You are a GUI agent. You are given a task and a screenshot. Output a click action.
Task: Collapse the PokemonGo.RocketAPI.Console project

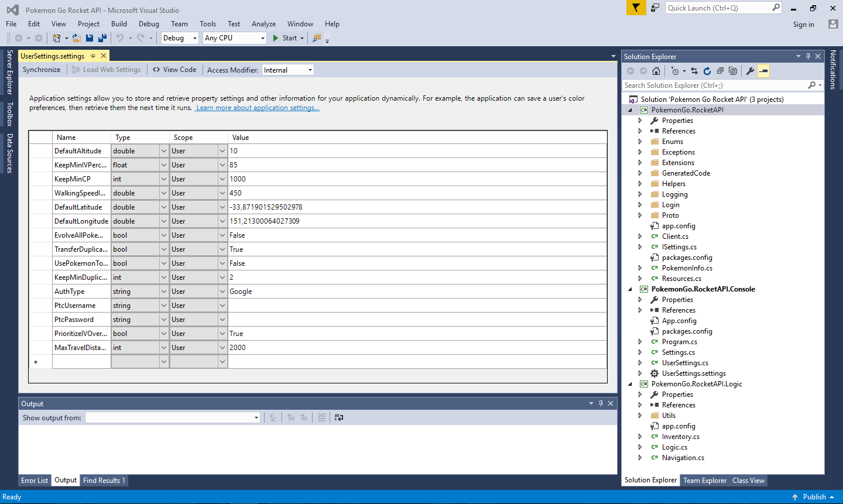click(x=630, y=289)
